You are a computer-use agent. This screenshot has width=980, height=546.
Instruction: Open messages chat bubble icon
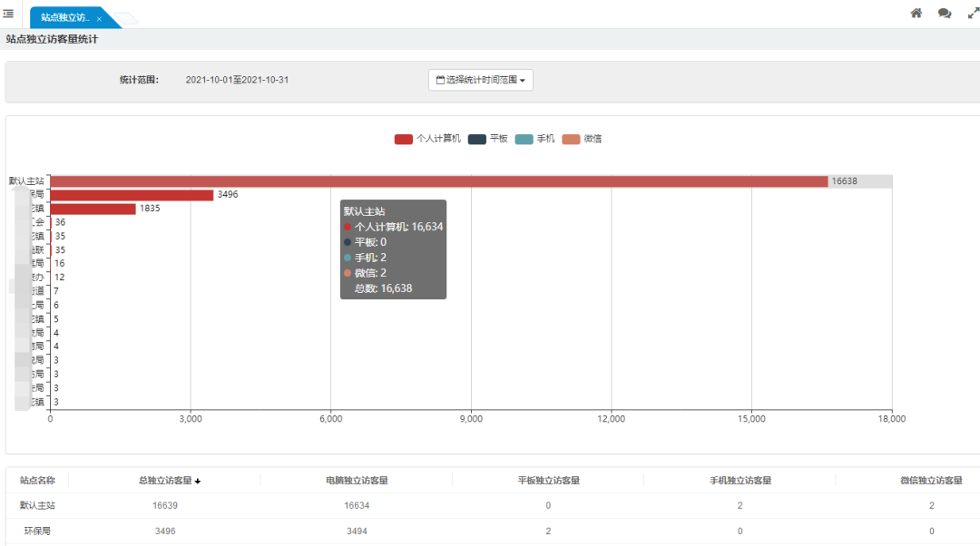(x=945, y=14)
